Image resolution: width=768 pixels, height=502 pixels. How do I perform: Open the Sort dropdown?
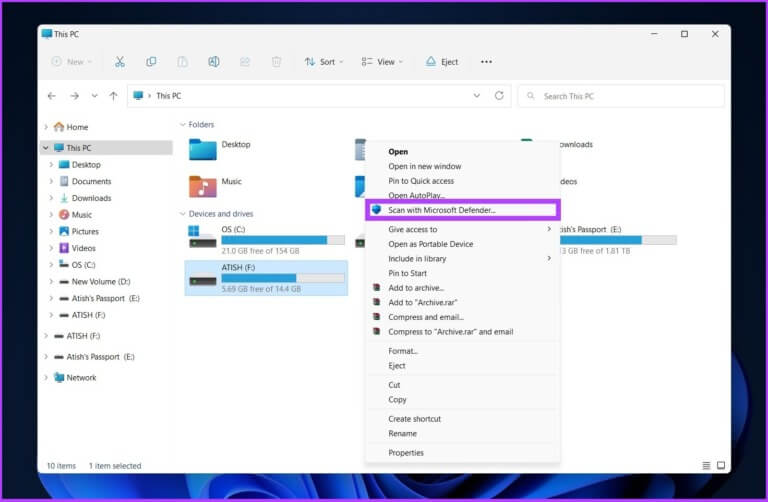click(324, 62)
